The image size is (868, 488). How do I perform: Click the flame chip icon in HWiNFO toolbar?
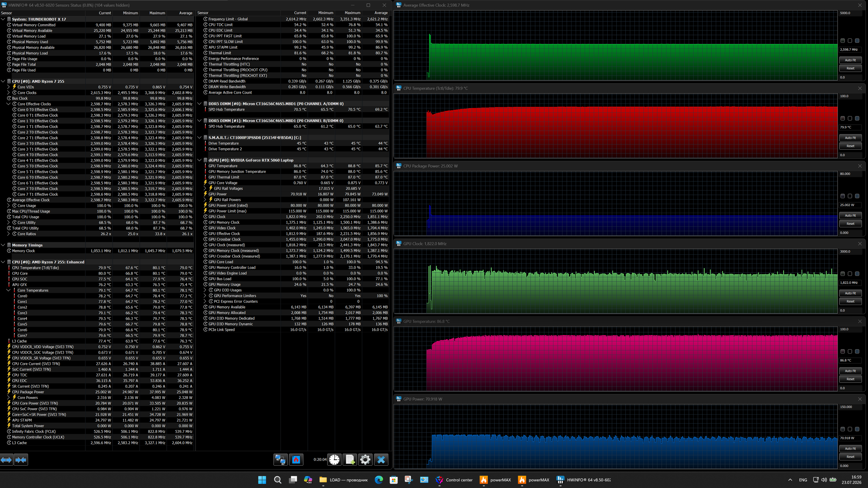[296, 460]
